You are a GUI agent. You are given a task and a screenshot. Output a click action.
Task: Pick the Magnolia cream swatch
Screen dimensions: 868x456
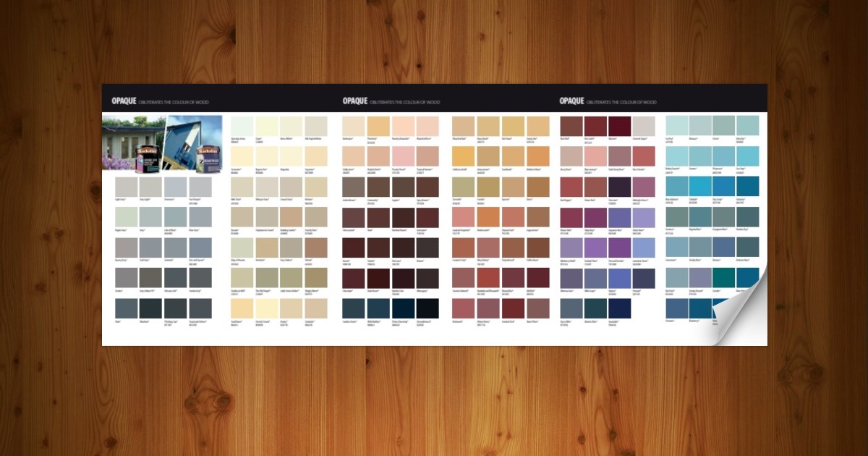(291, 156)
